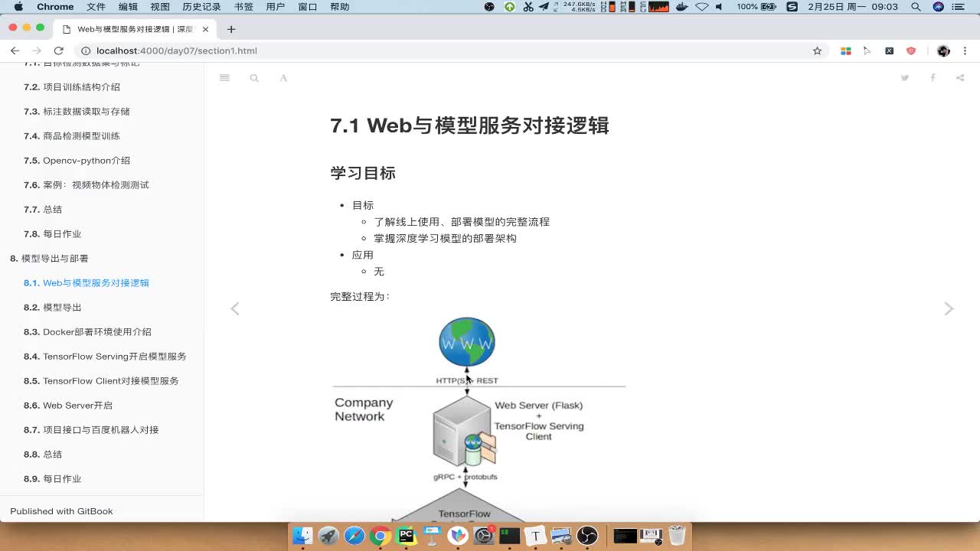Viewport: 980px width, 551px height.
Task: Open the 视图 menu
Action: pos(160,7)
